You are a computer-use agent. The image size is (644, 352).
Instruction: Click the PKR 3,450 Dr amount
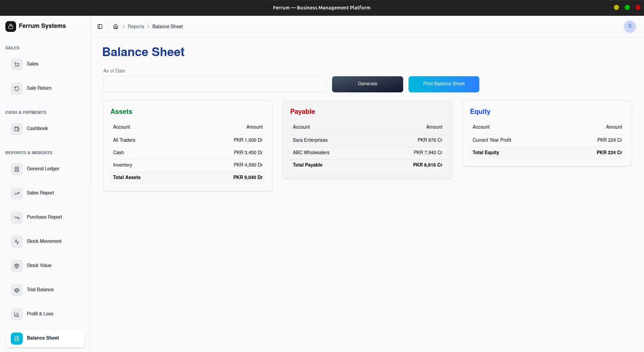248,153
